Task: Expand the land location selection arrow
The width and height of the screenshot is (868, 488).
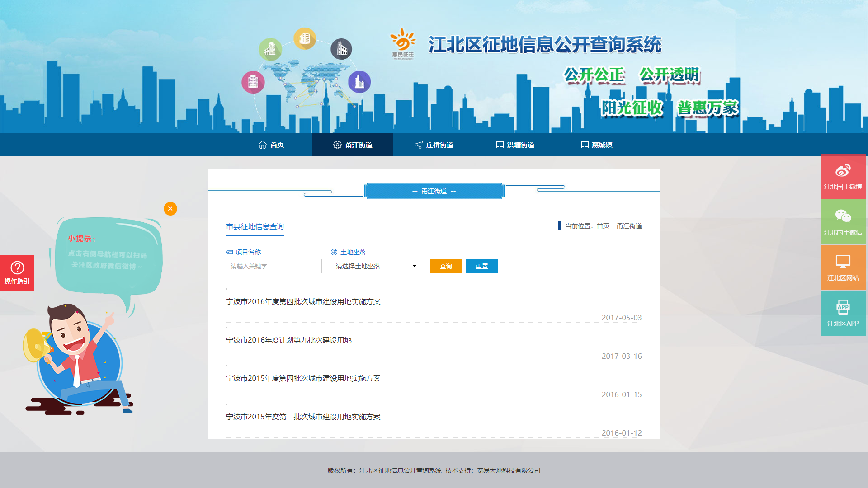Action: tap(414, 266)
